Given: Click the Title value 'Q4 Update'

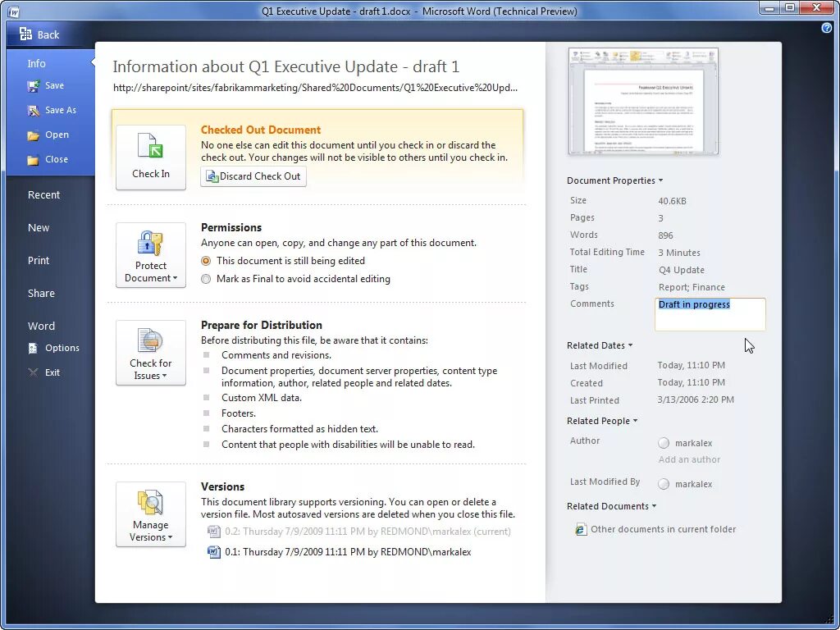Looking at the screenshot, I should pos(682,270).
